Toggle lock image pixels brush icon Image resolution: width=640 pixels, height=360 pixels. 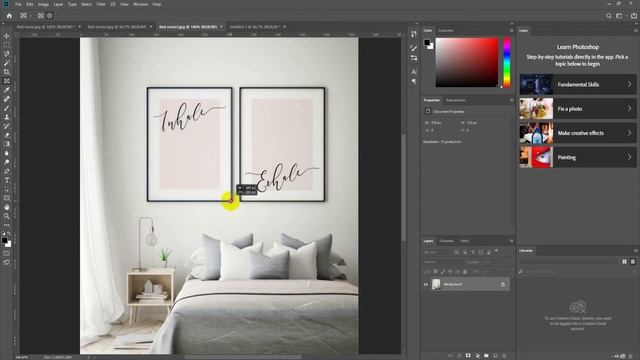(443, 271)
